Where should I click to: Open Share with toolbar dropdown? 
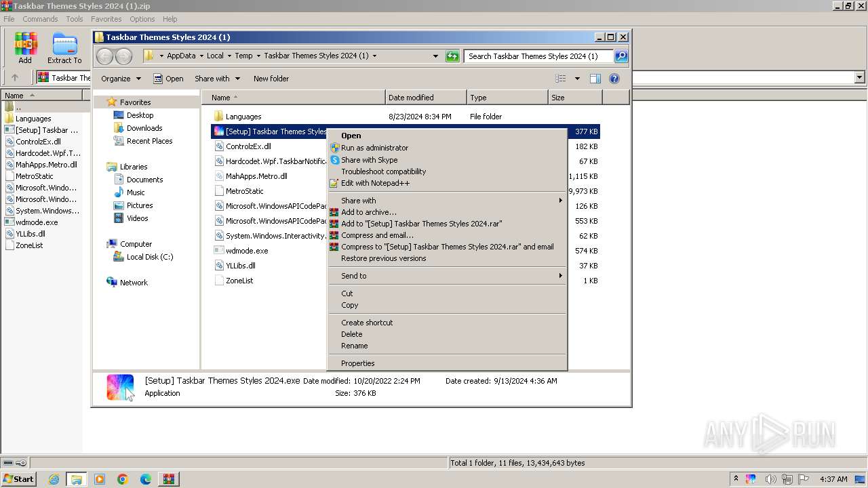217,79
